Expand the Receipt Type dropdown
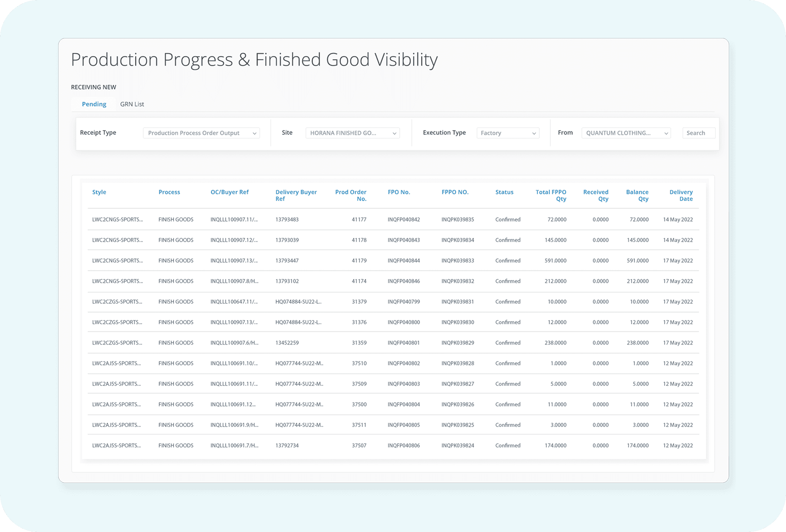Image resolution: width=786 pixels, height=532 pixels. coord(201,133)
